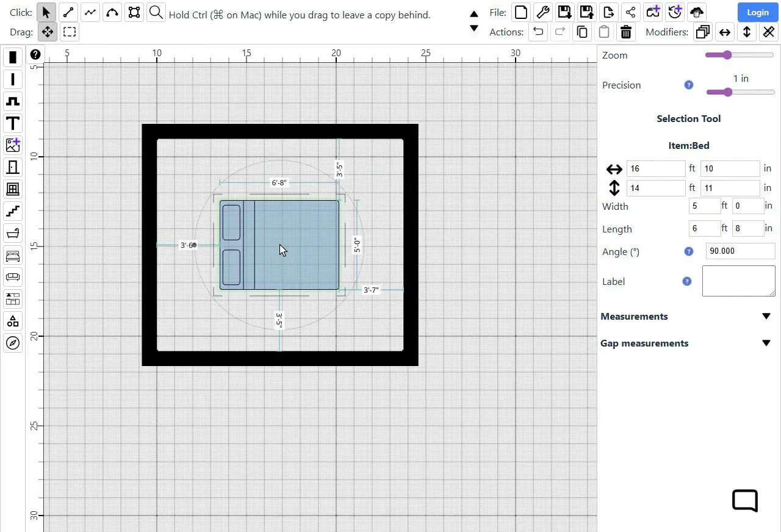Open the bed furniture category
This screenshot has height=532, width=781.
click(13, 255)
